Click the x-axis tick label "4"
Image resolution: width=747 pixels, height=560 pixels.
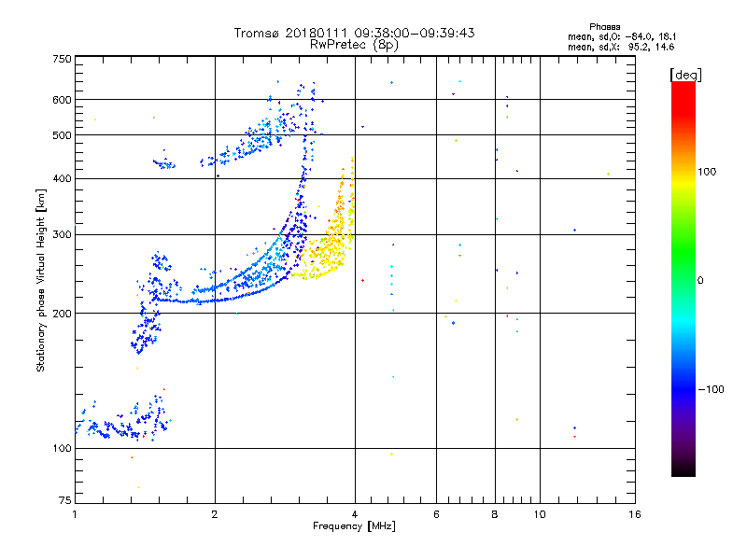pyautogui.click(x=355, y=514)
